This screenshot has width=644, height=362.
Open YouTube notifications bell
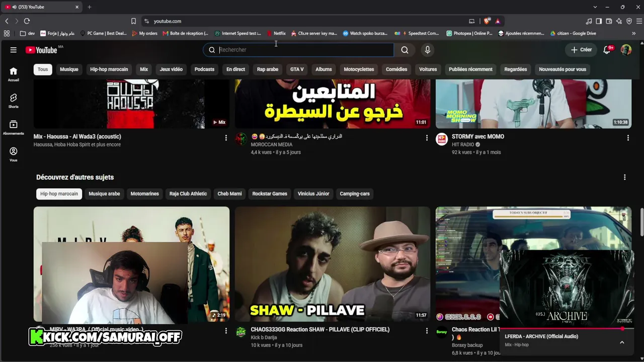607,50
